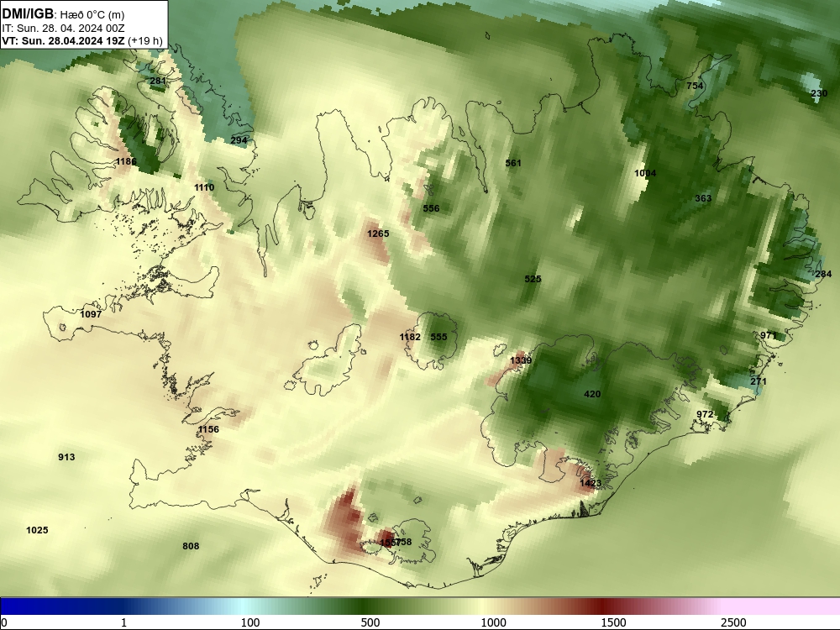Click the 555 value label
The height and width of the screenshot is (630, 840).
(x=438, y=337)
